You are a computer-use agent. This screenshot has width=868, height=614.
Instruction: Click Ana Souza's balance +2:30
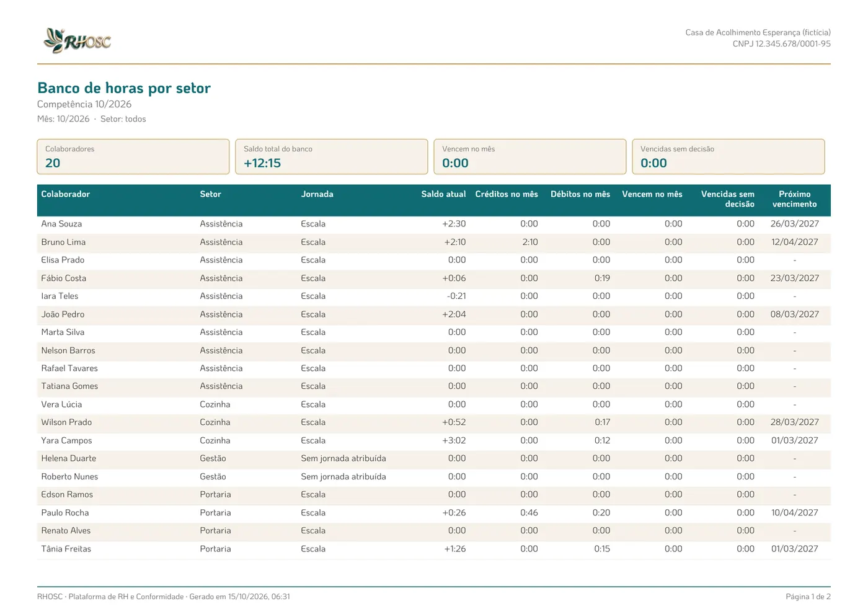click(x=454, y=224)
